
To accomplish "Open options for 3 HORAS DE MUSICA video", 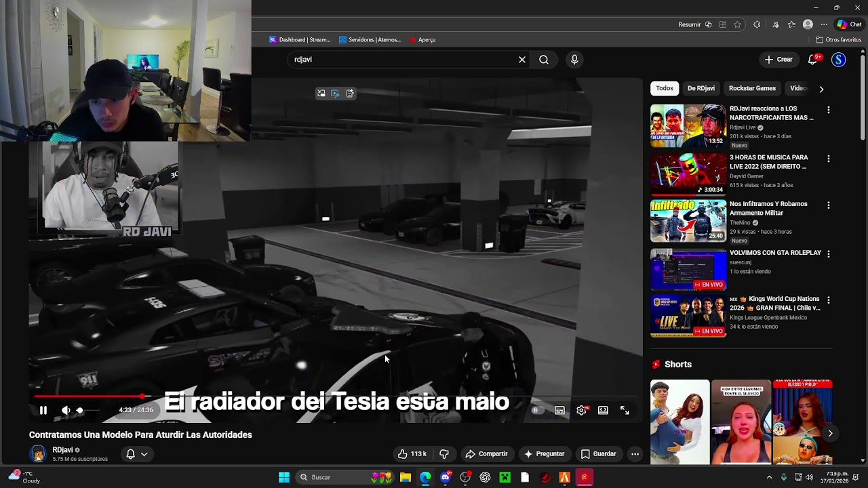I will [828, 159].
